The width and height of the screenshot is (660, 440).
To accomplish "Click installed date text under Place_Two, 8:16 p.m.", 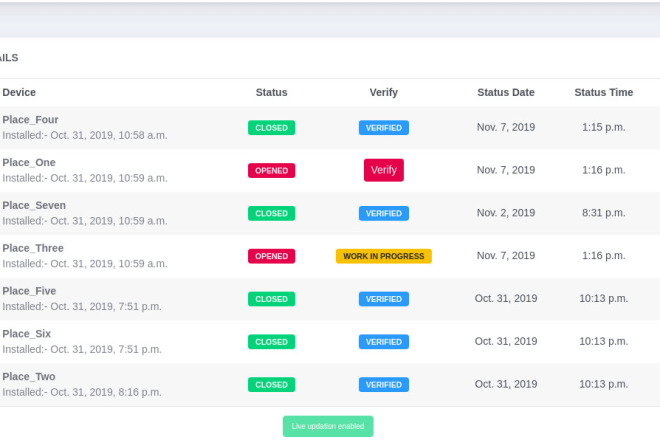I will 82,392.
